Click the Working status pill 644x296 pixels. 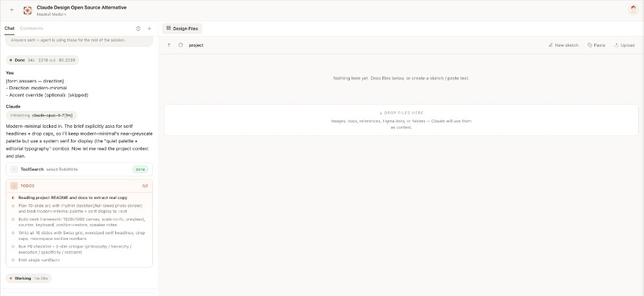[x=29, y=278]
